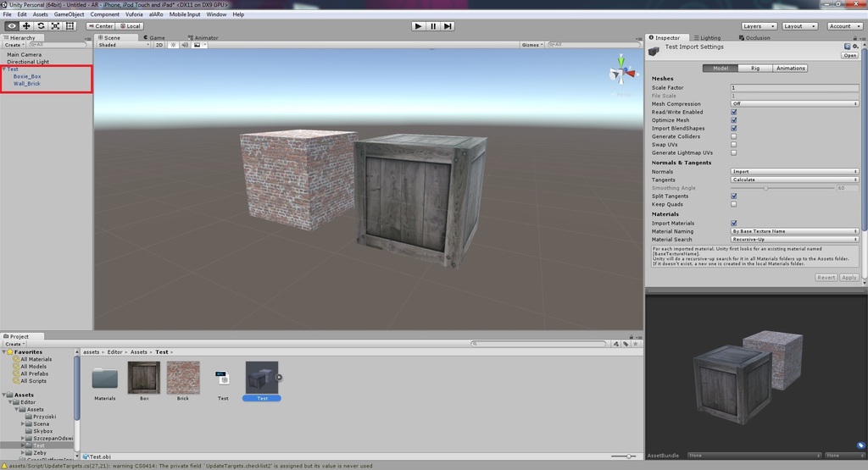
Task: Switch to the Game tab
Action: 154,37
